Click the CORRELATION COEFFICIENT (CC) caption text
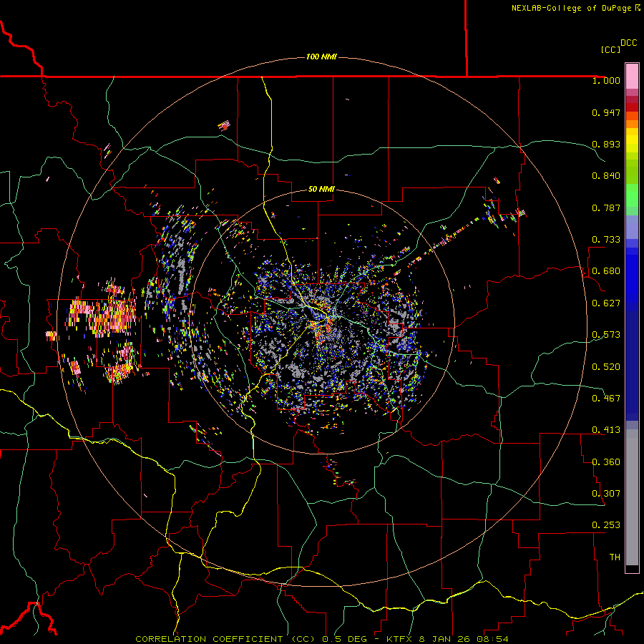 click(x=225, y=639)
